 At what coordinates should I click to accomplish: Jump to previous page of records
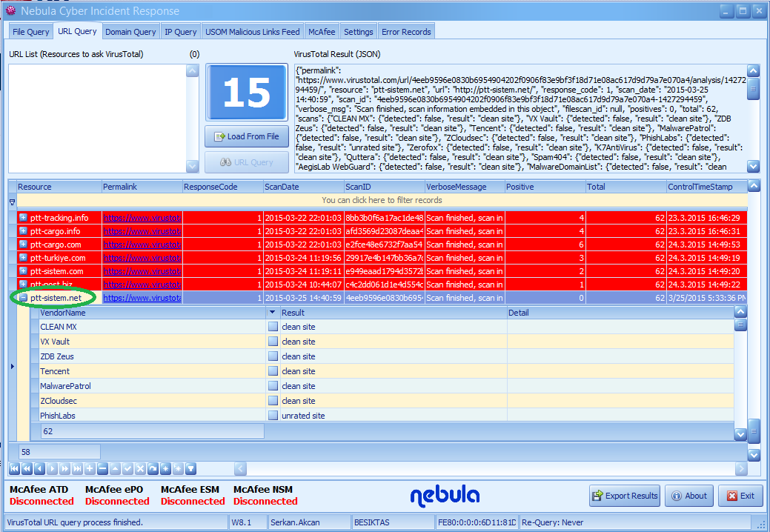(x=27, y=469)
